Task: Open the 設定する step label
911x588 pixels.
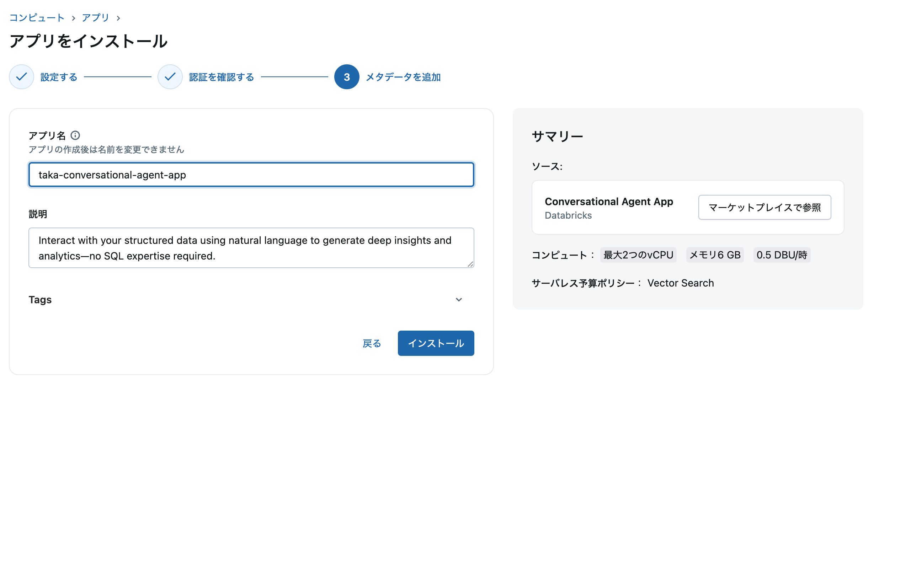Action: pyautogui.click(x=59, y=77)
